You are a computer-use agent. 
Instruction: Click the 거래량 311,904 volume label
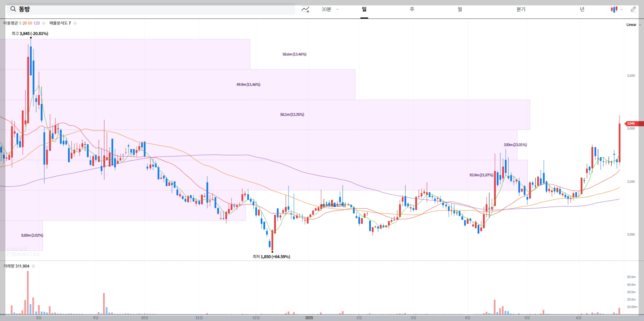(x=16, y=266)
